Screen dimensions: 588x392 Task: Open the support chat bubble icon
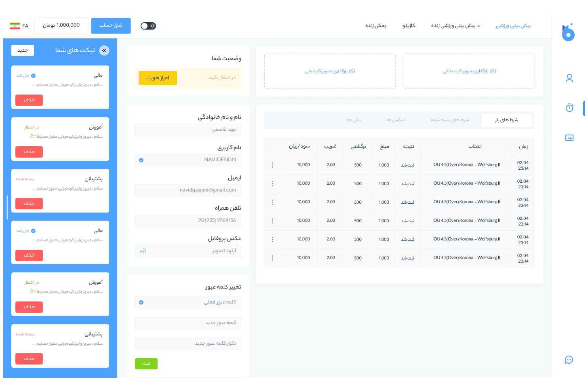pyautogui.click(x=569, y=360)
